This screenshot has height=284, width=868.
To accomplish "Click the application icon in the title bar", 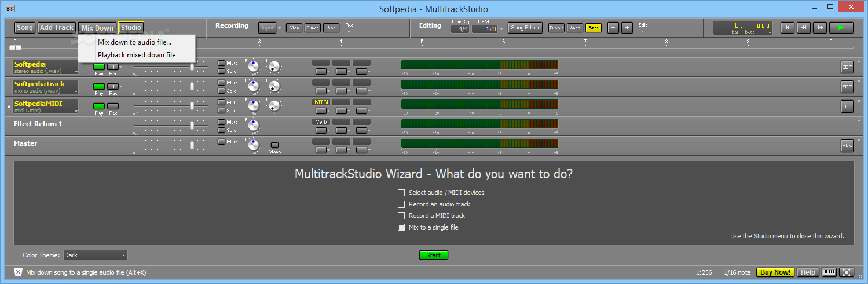I will click(10, 9).
